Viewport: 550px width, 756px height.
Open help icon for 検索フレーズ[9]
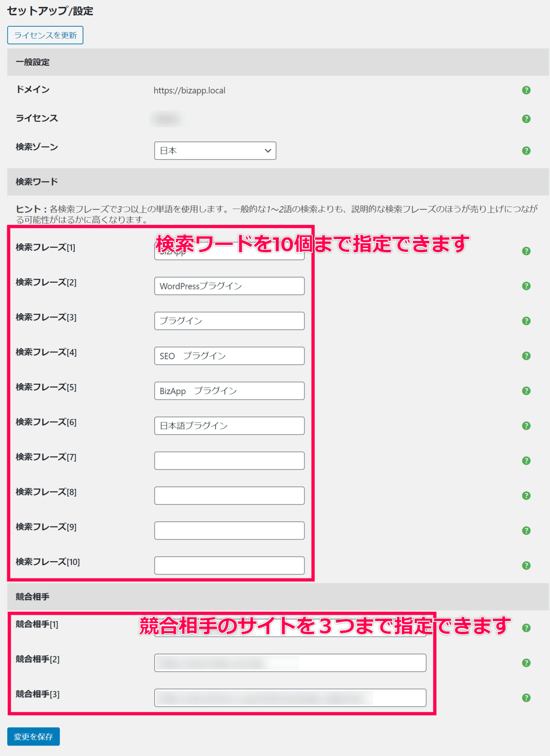tap(526, 531)
